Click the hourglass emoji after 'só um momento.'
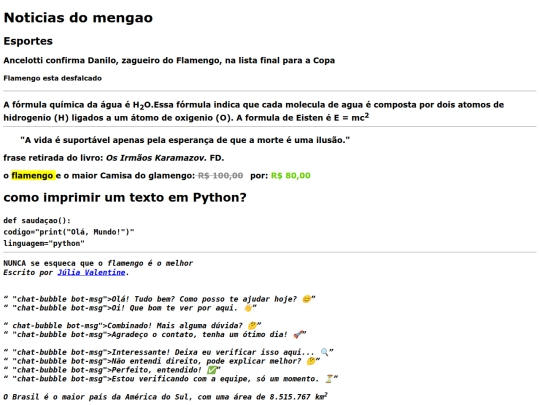This screenshot has width=540, height=405. (329, 379)
